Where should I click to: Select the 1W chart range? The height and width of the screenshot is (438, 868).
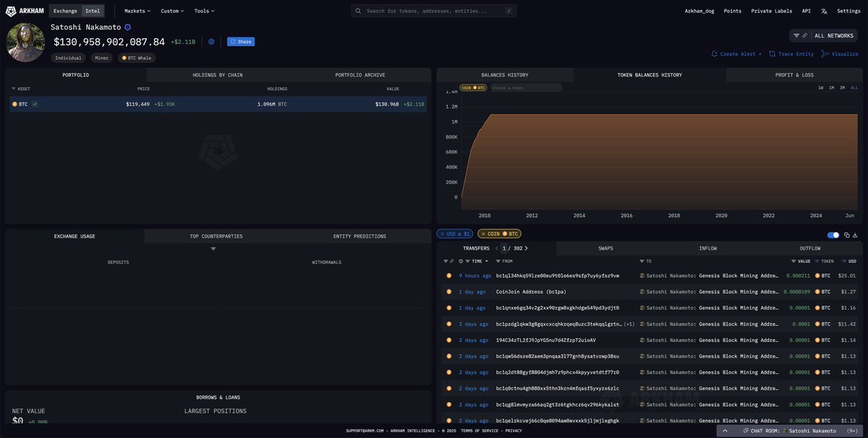(820, 88)
